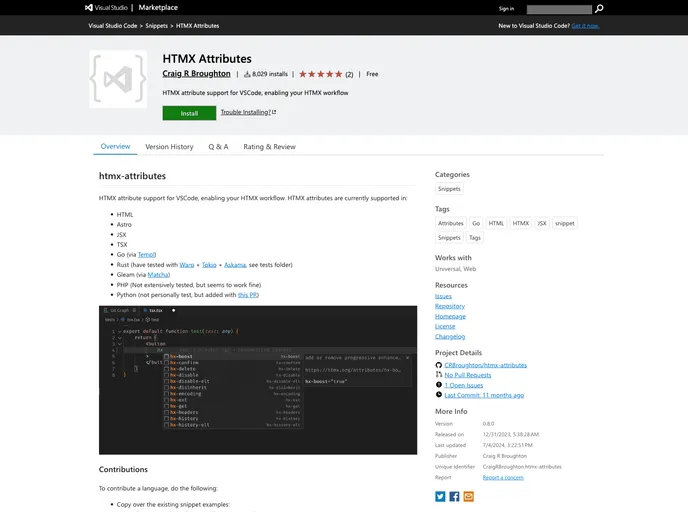Viewport: 688px width, 512px height.
Task: Open the Sign in link
Action: pyautogui.click(x=506, y=9)
